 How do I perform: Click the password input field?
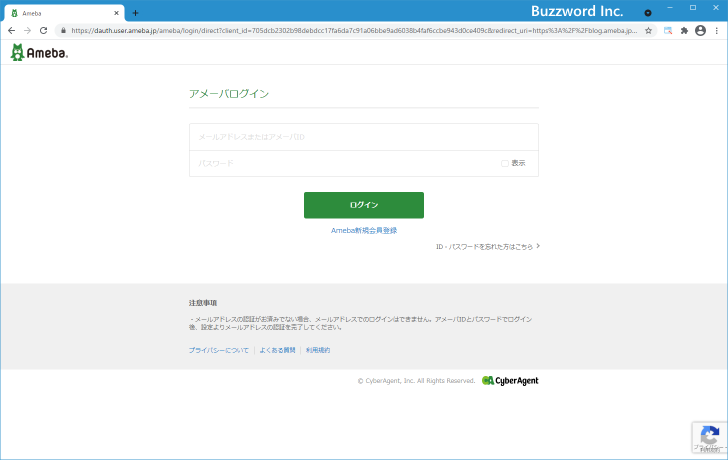pos(344,163)
